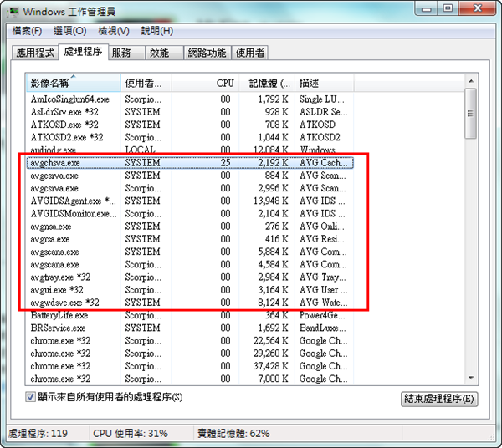Select the avgchsva.exe process row

coord(190,163)
